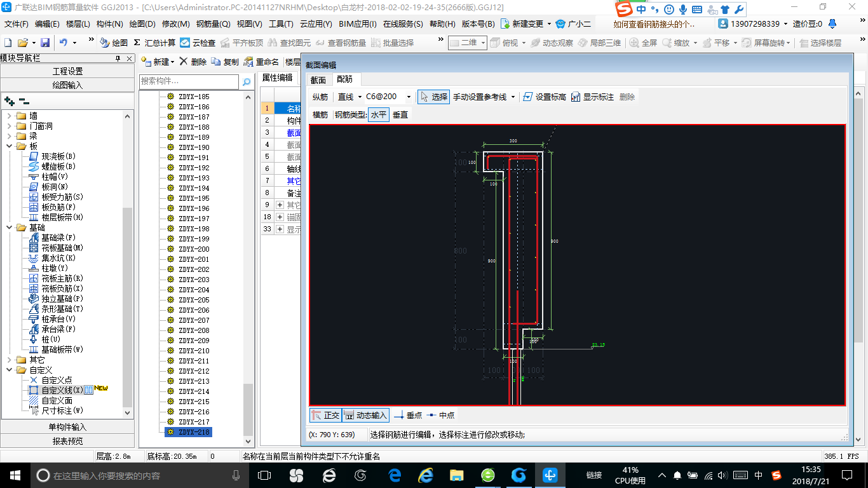868x488 pixels.
Task: Open Task View on taskbar
Action: [x=264, y=475]
